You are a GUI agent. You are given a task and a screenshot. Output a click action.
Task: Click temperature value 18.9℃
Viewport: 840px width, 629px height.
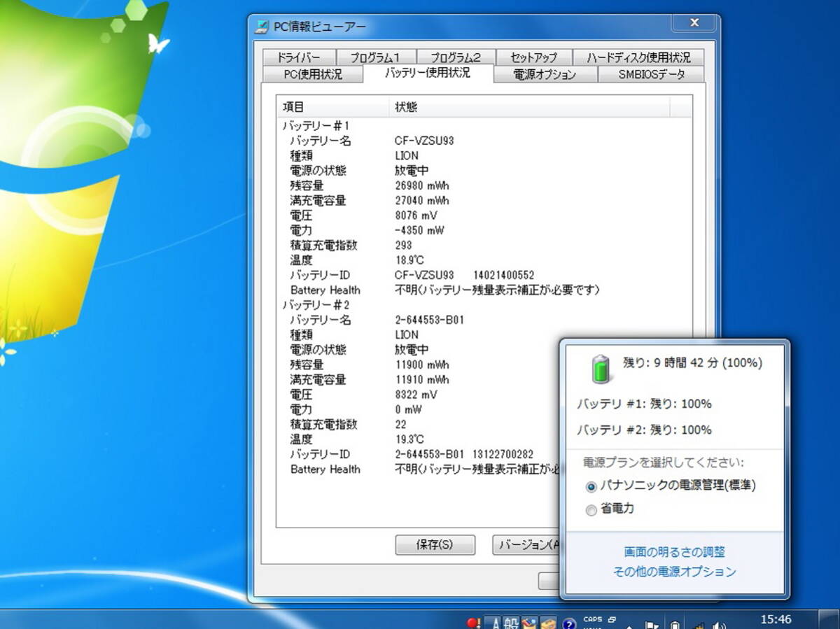click(x=409, y=260)
